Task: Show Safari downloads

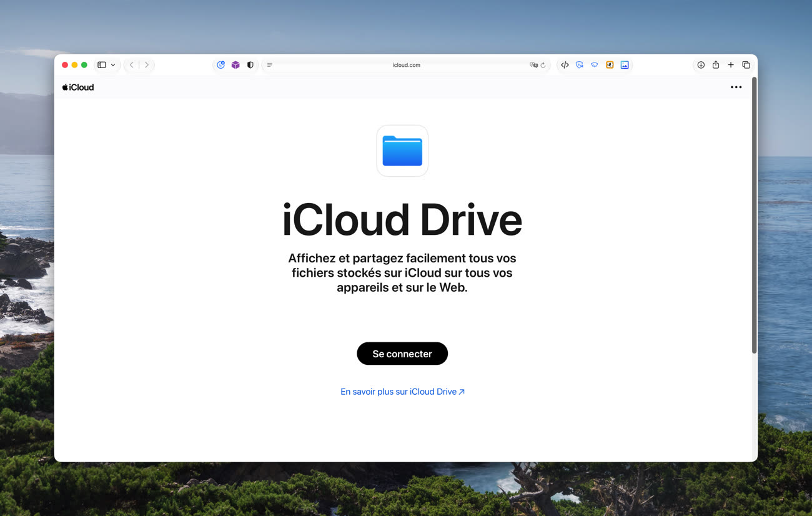Action: pyautogui.click(x=701, y=65)
